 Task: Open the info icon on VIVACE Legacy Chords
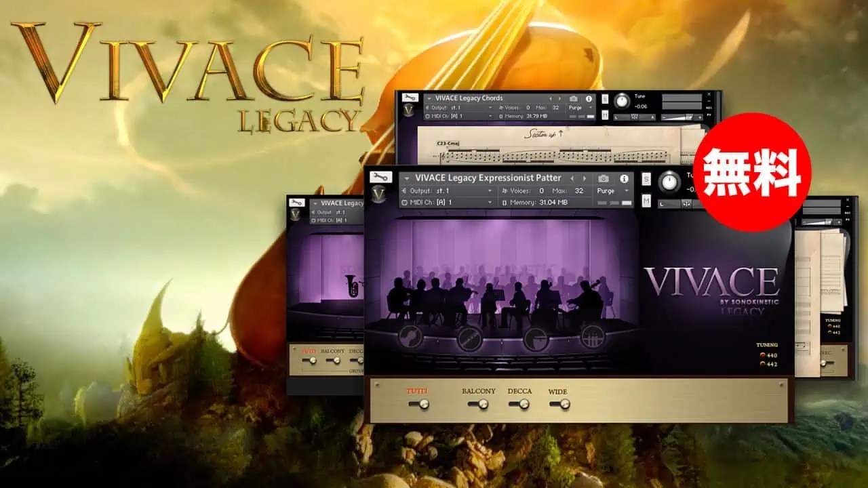coord(589,98)
